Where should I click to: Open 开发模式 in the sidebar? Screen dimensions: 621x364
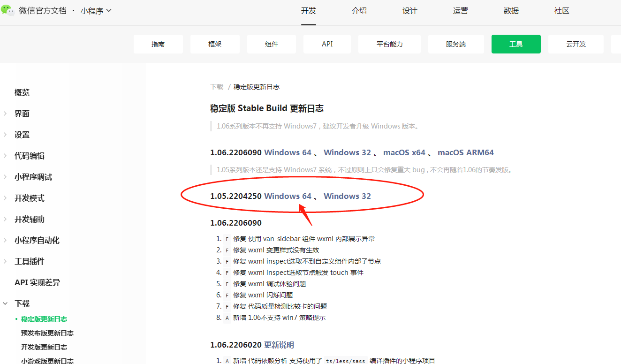pos(30,198)
